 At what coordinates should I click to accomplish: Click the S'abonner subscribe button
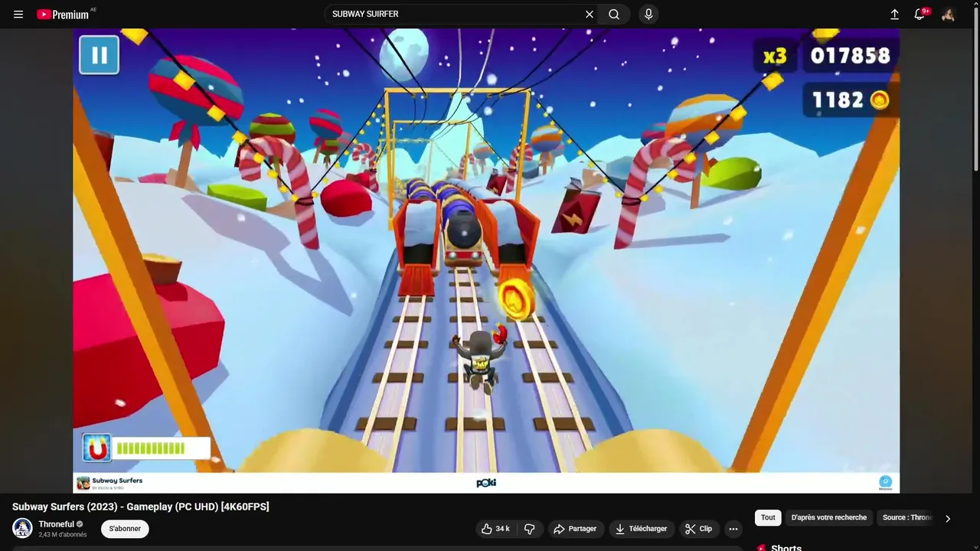(x=125, y=529)
